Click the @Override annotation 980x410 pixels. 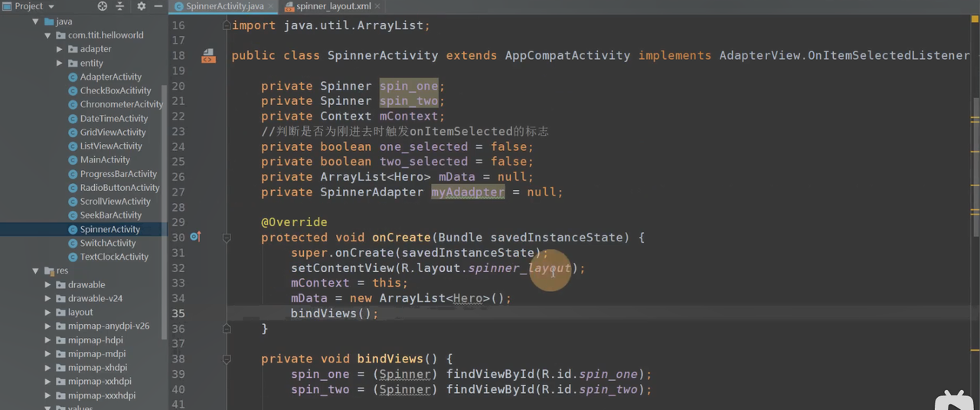coord(294,222)
